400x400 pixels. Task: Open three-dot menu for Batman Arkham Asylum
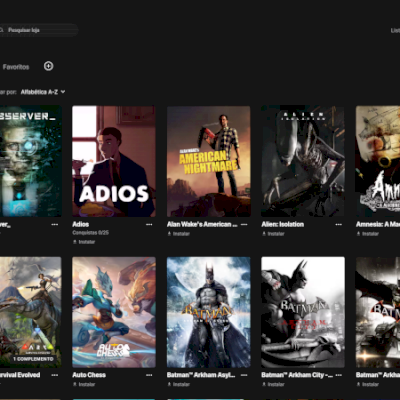[x=244, y=375]
